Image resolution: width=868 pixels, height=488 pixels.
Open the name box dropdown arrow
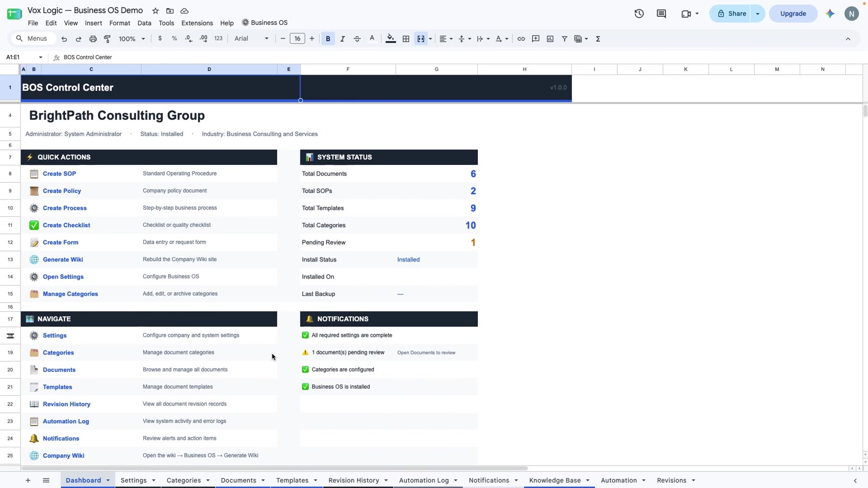pos(40,57)
